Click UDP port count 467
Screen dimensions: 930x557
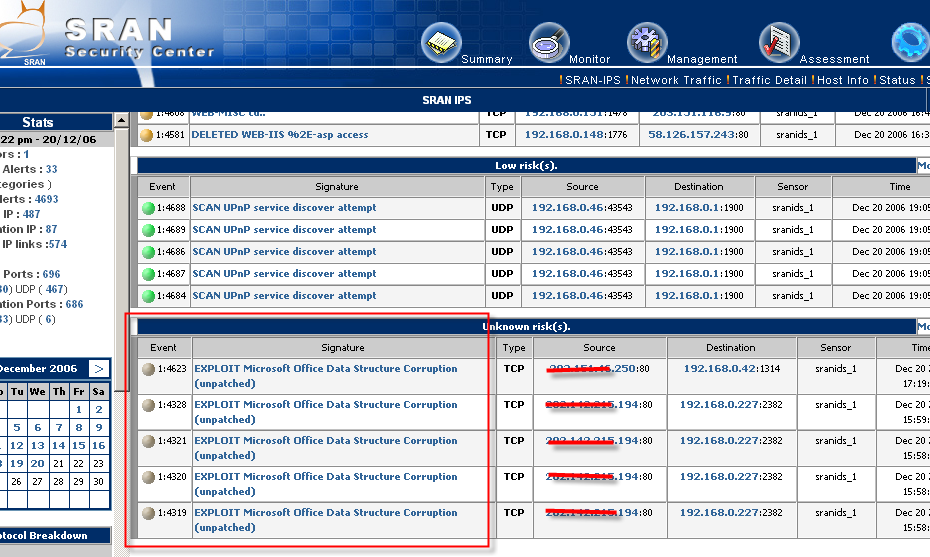(55, 289)
